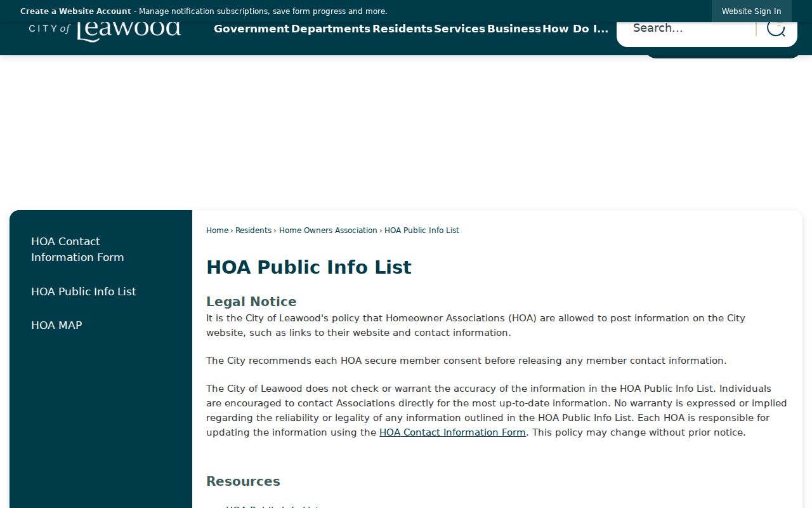
Task: Open the City of Leawood home logo
Action: click(x=105, y=30)
